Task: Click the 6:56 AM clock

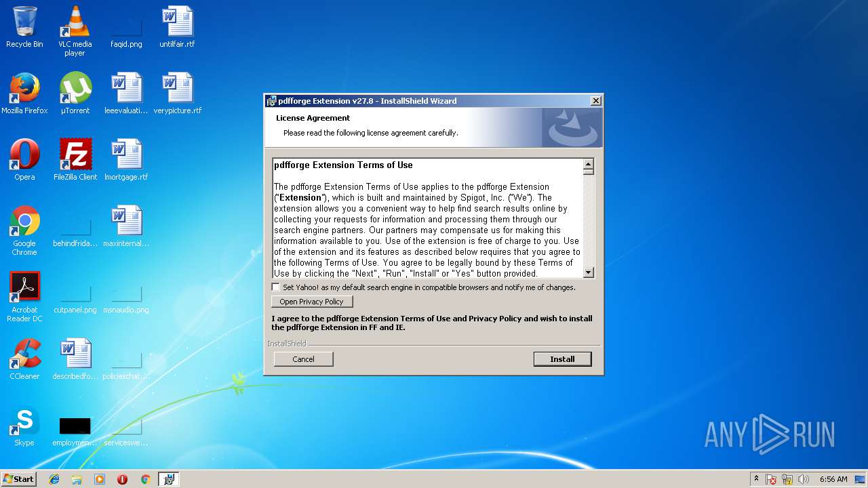Action: [x=833, y=479]
